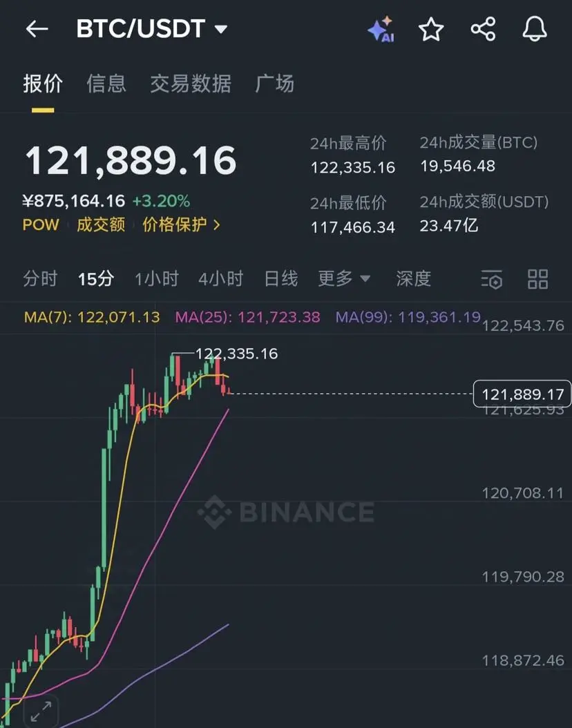Viewport: 572px width, 728px height.
Task: Expand the 更多 timeframe dropdown
Action: coord(344,278)
